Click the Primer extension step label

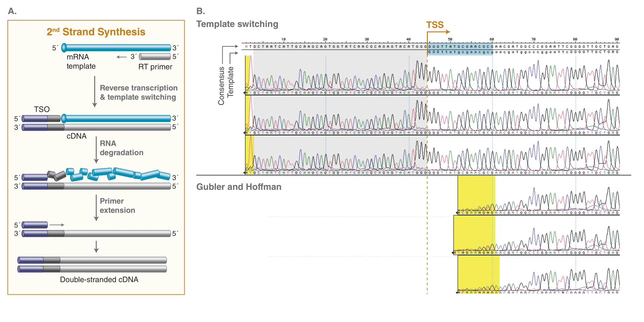click(117, 205)
